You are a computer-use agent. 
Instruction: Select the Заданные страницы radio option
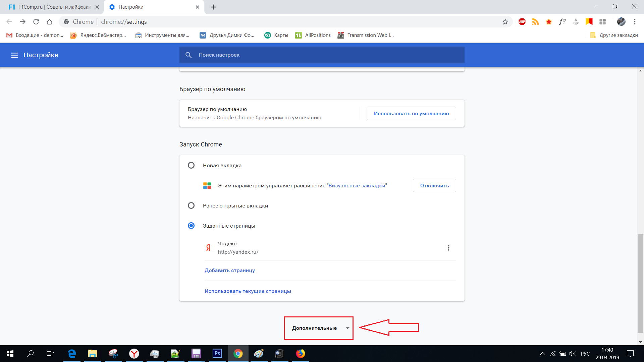(191, 226)
